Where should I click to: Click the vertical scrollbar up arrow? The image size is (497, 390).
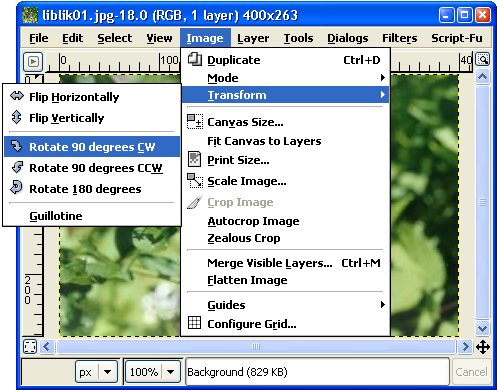[482, 77]
